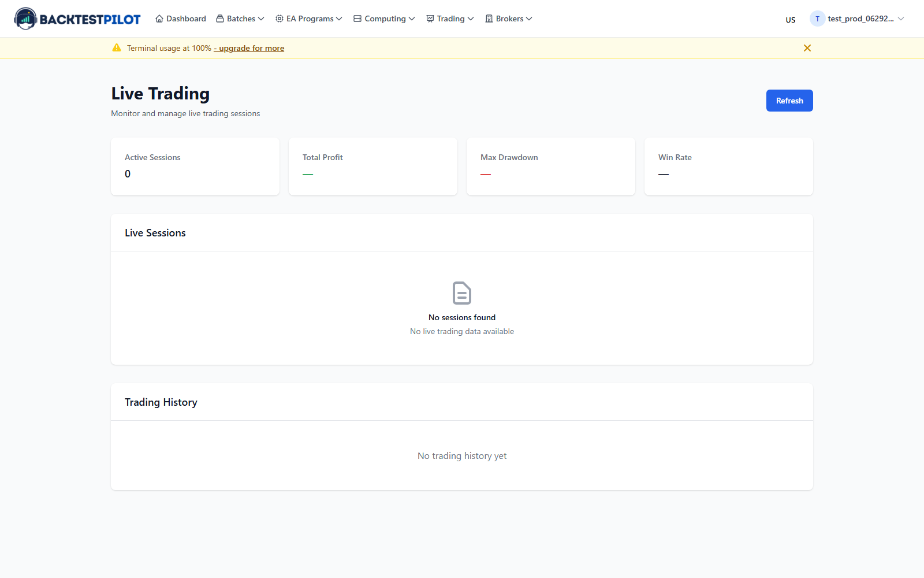Expand the Trading menu chevron
The image size is (924, 578).
(x=471, y=18)
